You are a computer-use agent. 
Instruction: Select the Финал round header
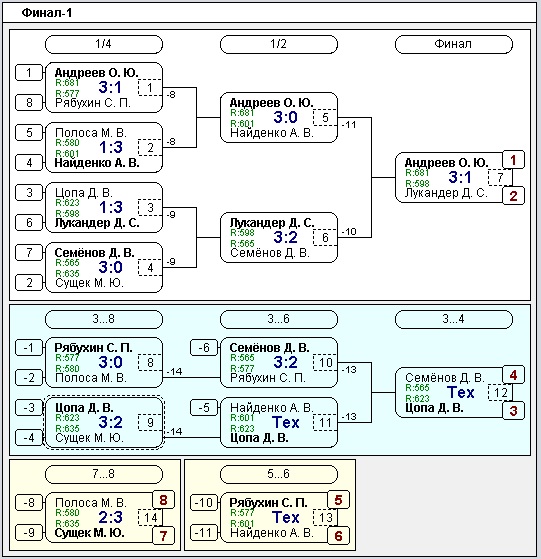click(x=454, y=44)
